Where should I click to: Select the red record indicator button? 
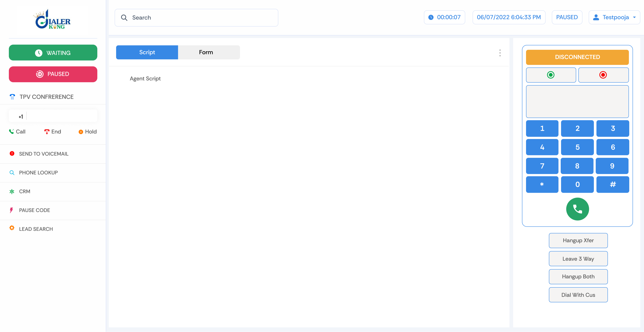[603, 75]
